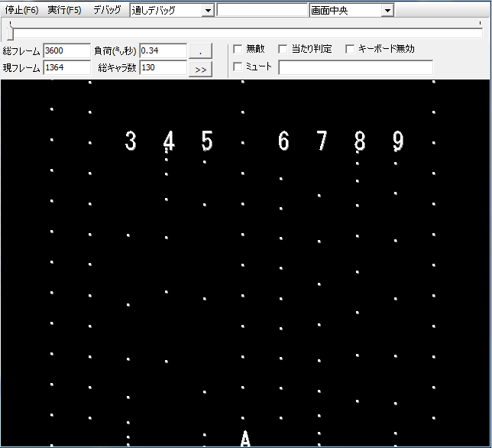492x448 pixels.
Task: Click the number 6 in game view
Action: click(283, 141)
